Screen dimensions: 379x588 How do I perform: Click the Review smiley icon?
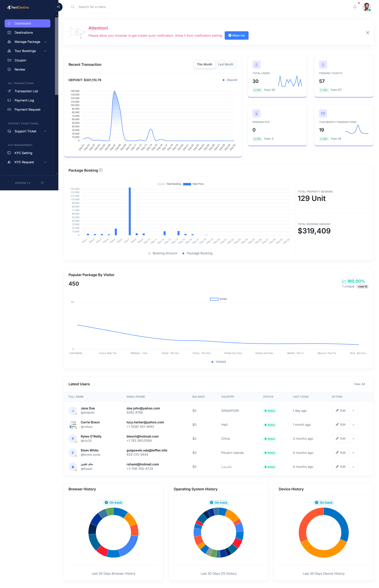pos(9,69)
